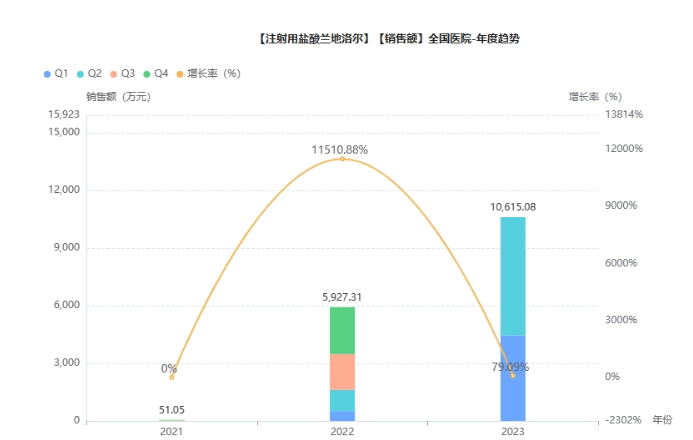Click the 15,000 left axis value

(64, 132)
